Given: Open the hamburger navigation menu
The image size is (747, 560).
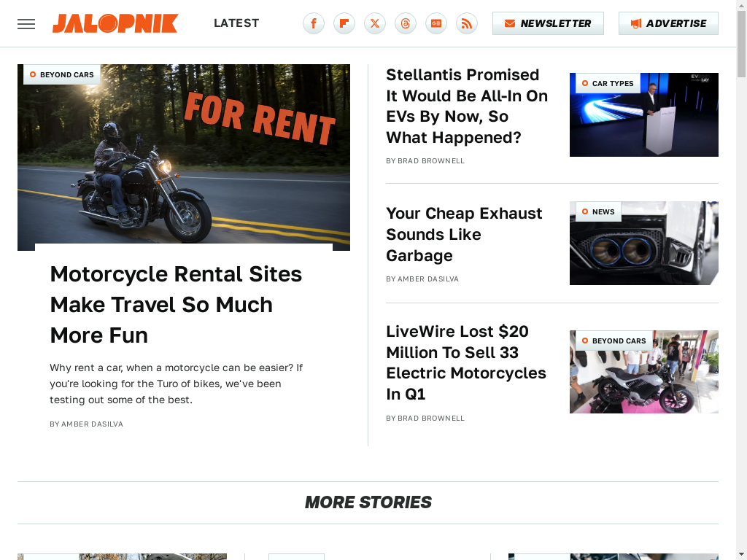Looking at the screenshot, I should (x=26, y=24).
